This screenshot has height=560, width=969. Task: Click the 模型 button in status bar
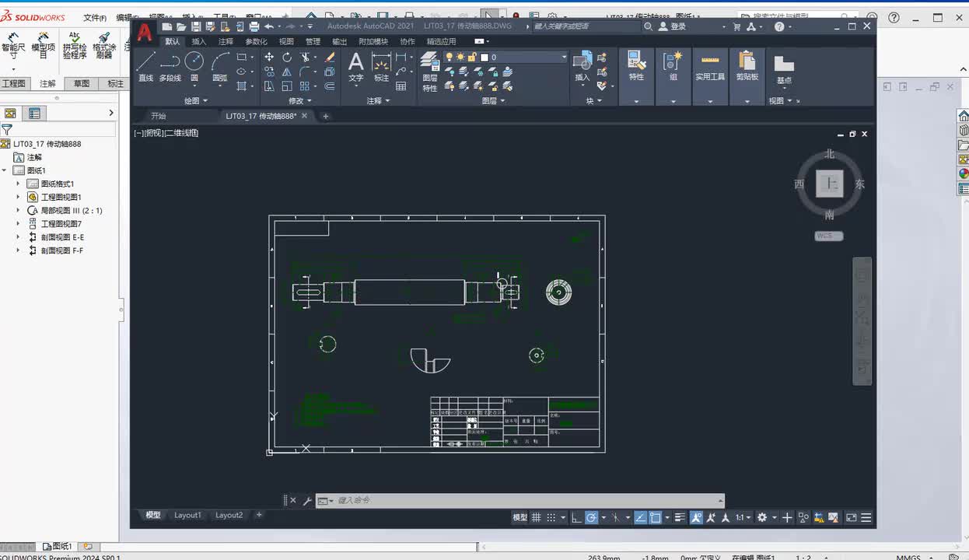(x=519, y=517)
